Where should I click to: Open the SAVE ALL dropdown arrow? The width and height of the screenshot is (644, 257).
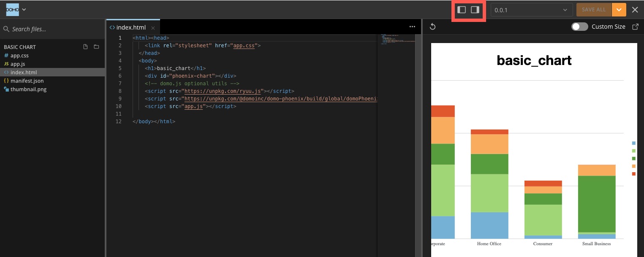pos(620,9)
